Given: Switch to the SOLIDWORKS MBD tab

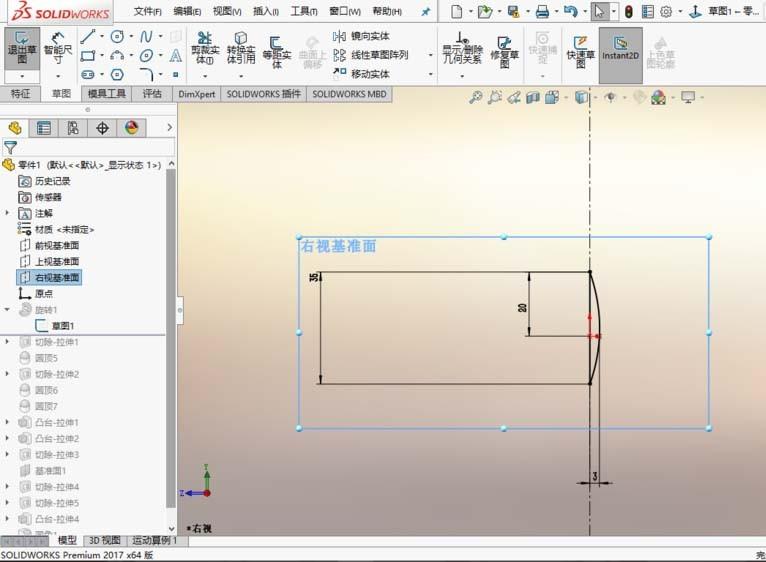Looking at the screenshot, I should coord(349,94).
